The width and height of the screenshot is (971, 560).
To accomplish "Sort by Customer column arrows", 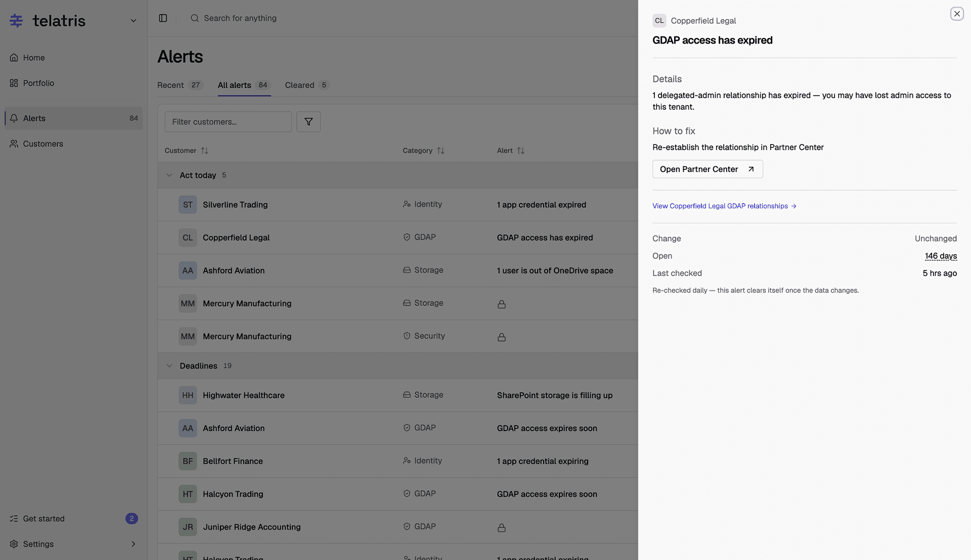I will pyautogui.click(x=204, y=151).
